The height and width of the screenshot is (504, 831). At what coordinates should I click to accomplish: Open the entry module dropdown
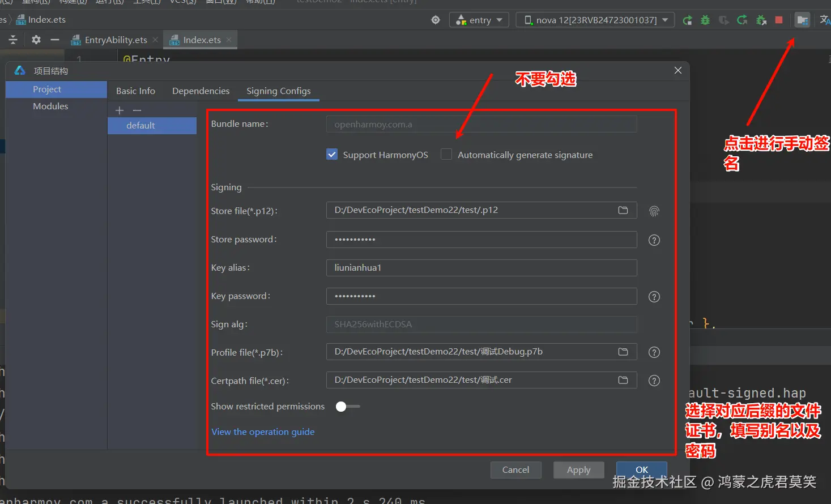click(x=479, y=20)
